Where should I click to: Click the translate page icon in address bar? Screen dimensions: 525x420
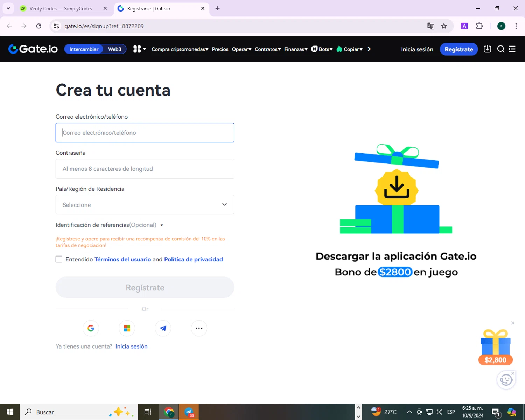(x=431, y=26)
